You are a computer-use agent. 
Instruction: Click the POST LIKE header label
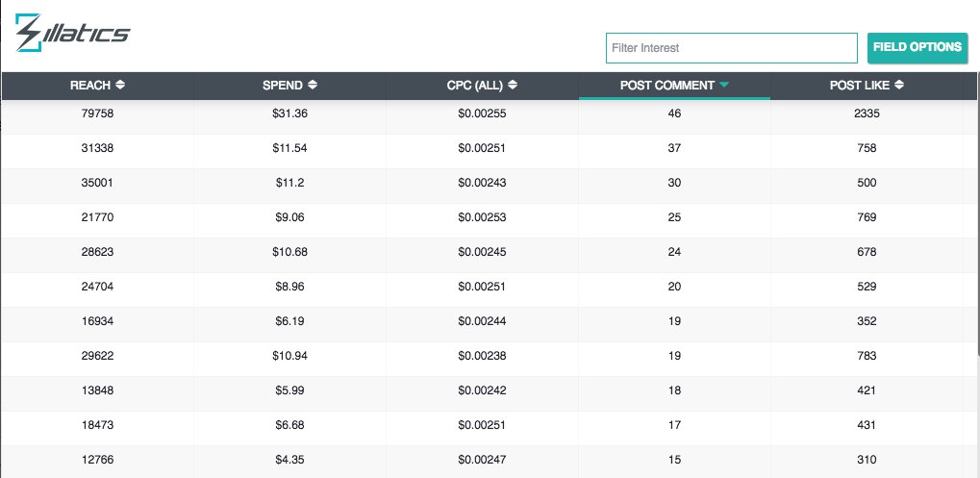click(860, 86)
